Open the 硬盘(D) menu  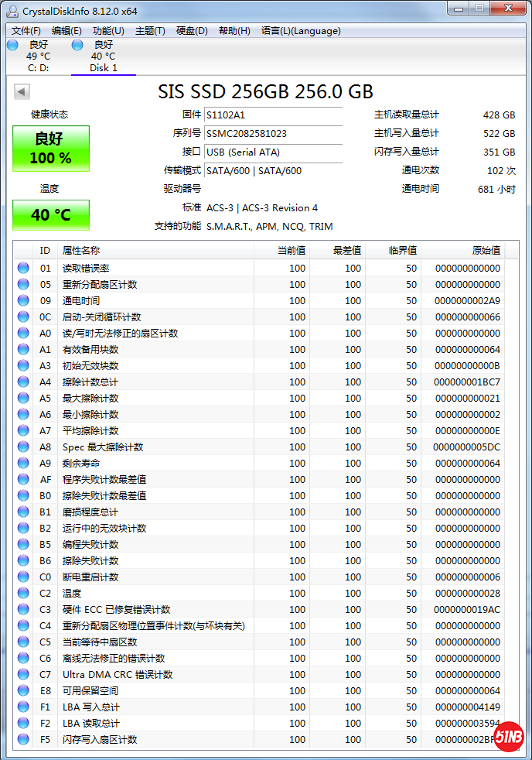pos(192,31)
